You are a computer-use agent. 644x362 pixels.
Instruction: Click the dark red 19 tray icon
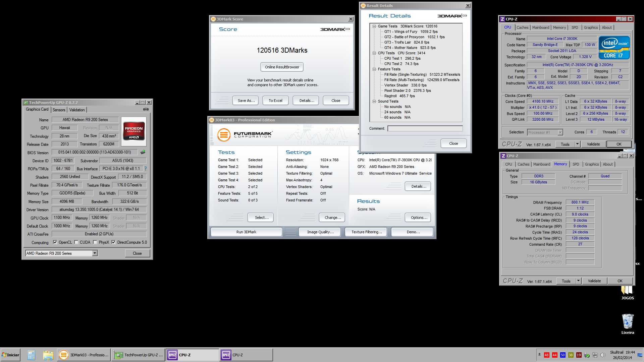coord(579,355)
